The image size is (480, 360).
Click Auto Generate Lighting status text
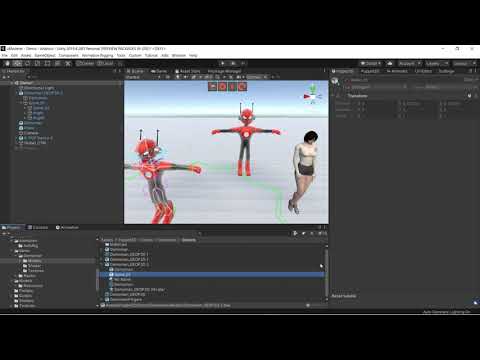447,312
